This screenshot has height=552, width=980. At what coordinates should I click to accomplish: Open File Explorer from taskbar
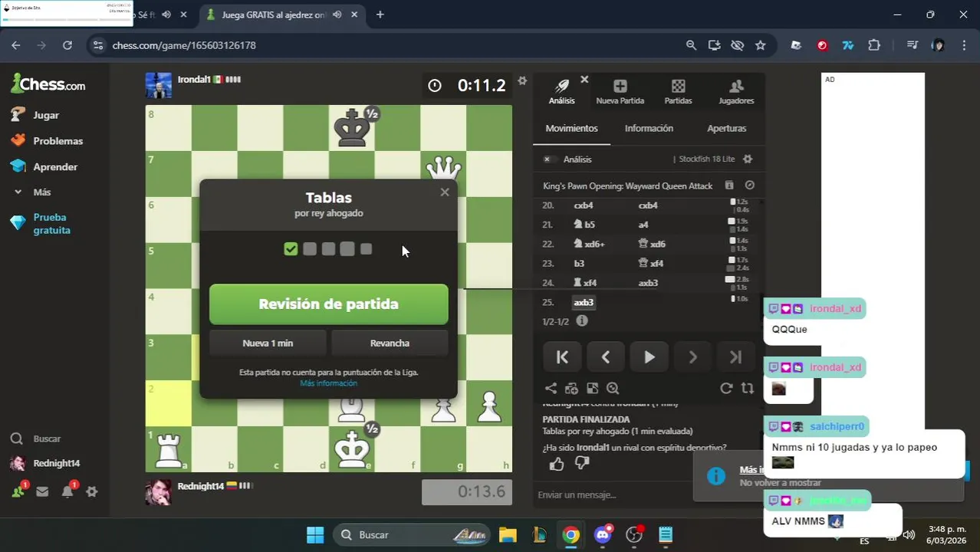(x=508, y=534)
